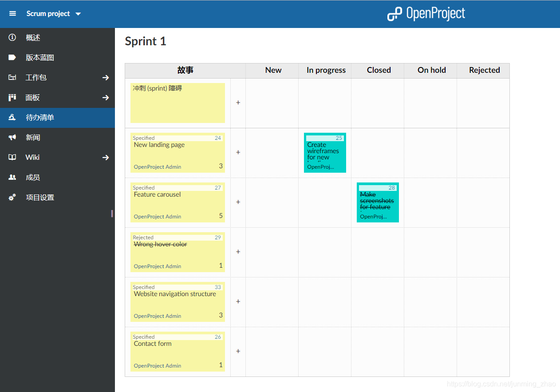The height and width of the screenshot is (392, 560).
Task: Add task to sprint impediment row
Action: tap(238, 103)
